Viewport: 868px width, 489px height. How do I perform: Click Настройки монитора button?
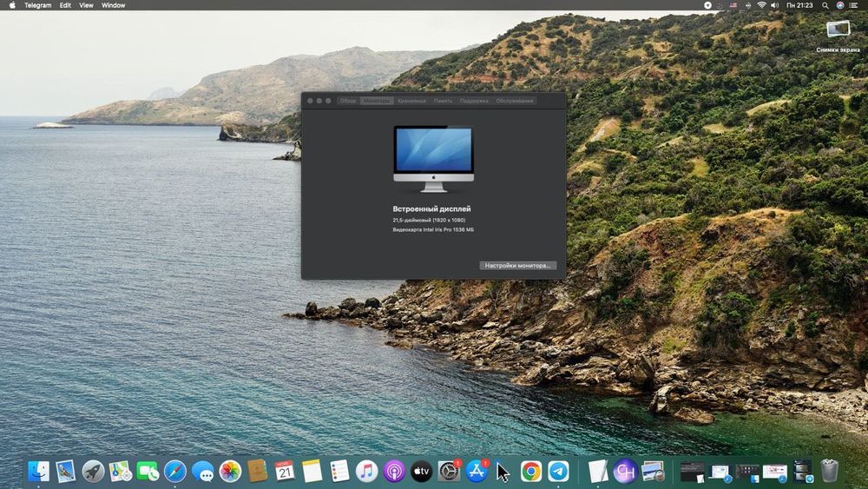(x=518, y=266)
